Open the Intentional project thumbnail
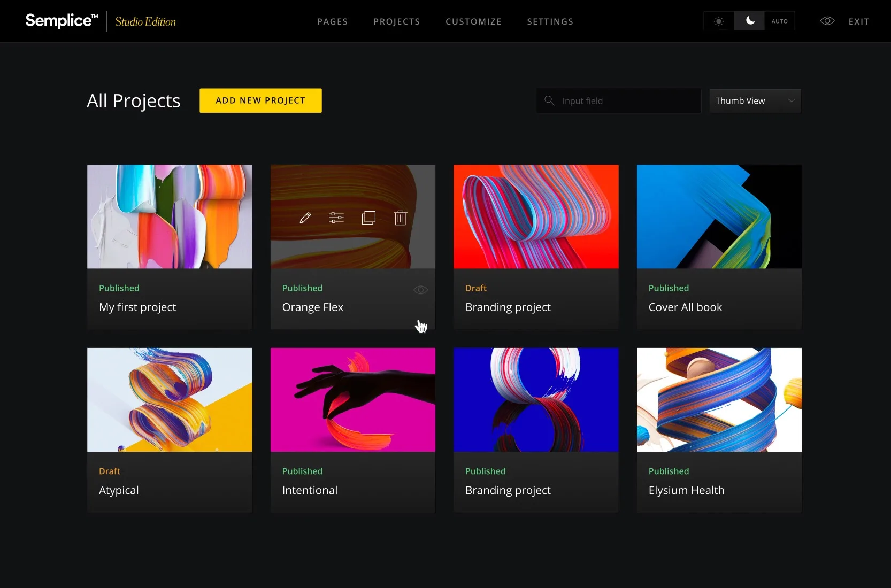 point(353,400)
